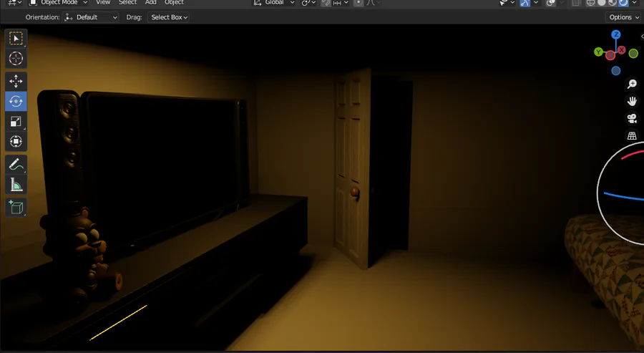
Task: Open the pivot point dropdown
Action: coord(308,3)
